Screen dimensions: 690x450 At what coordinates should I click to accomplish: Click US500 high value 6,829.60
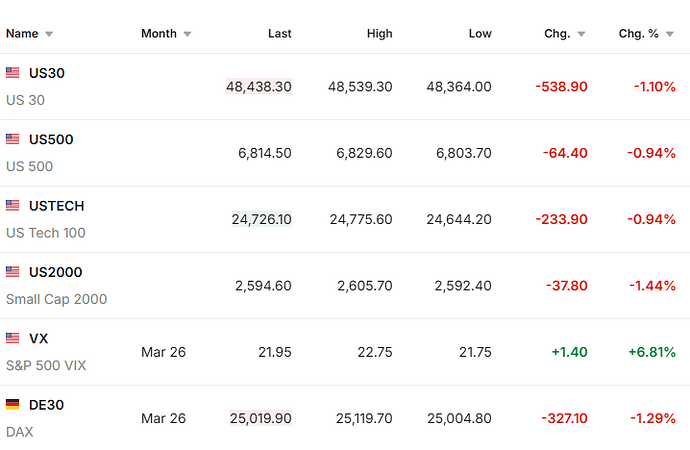click(x=364, y=153)
